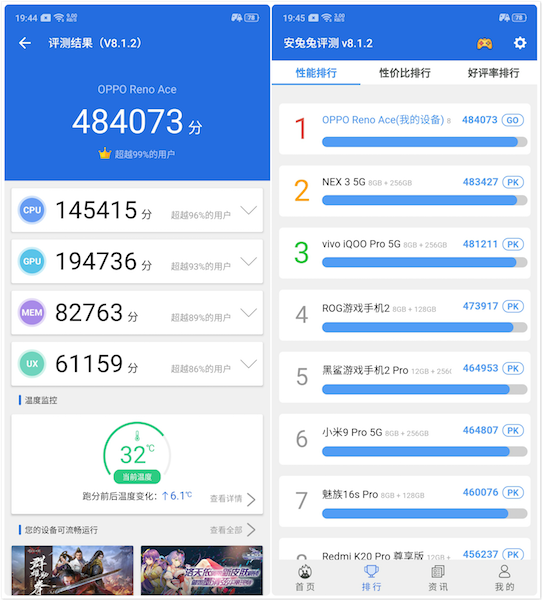The width and height of the screenshot is (542, 600).
Task: Tap the CPU score badge icon
Action: point(32,210)
